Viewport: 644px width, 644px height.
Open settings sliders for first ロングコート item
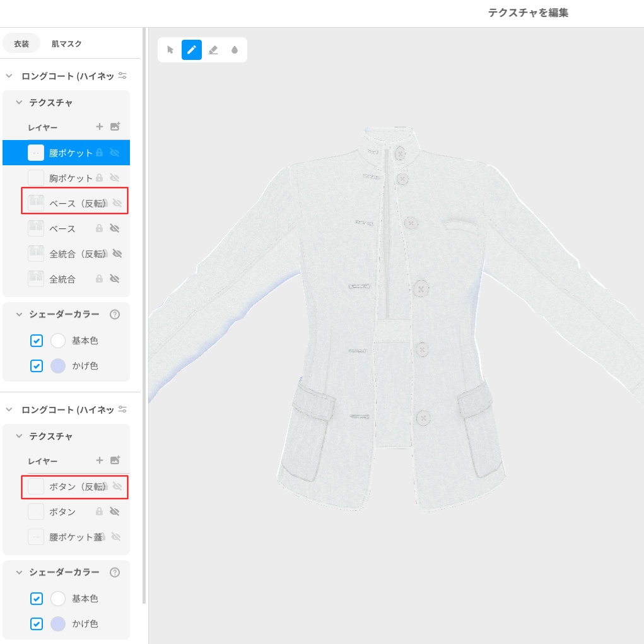click(123, 76)
